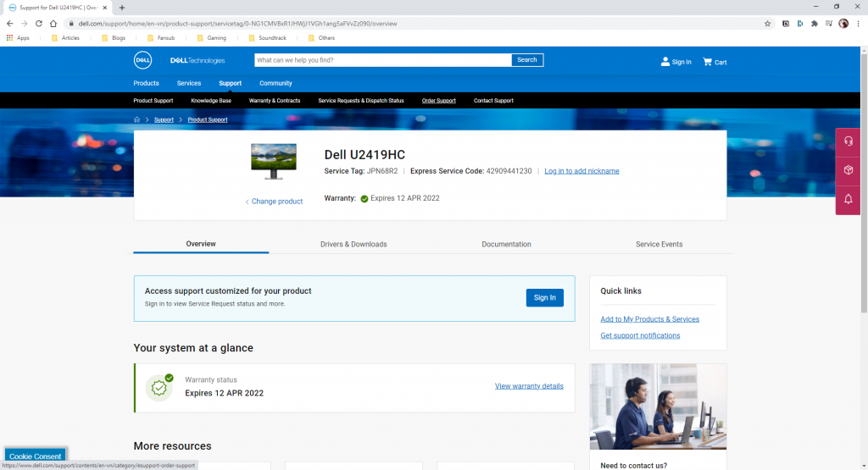
Task: Open the Articles bookmark folder
Action: pos(65,38)
